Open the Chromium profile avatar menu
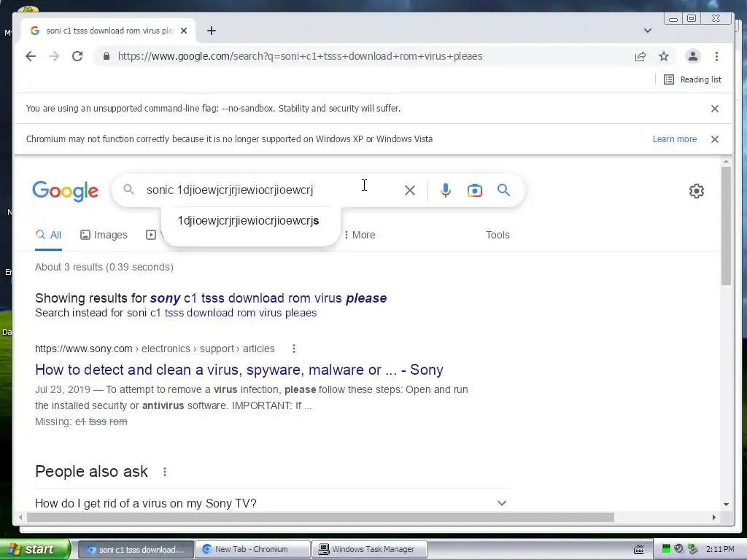Viewport: 747px width, 560px height. (693, 56)
